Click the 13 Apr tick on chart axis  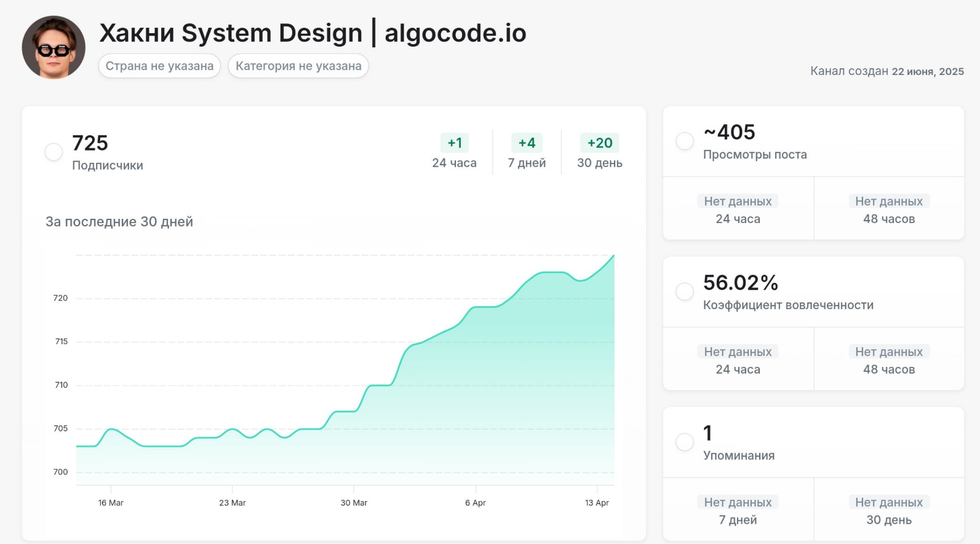click(597, 502)
